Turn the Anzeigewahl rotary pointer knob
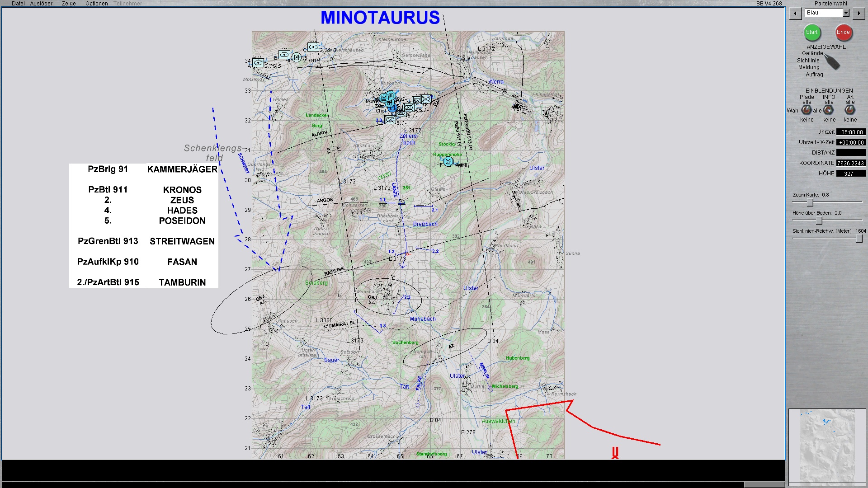The image size is (868, 488). coord(832,62)
